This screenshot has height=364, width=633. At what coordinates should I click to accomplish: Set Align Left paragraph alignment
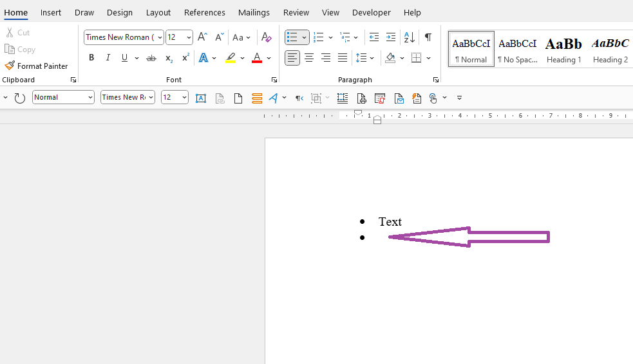click(x=292, y=58)
